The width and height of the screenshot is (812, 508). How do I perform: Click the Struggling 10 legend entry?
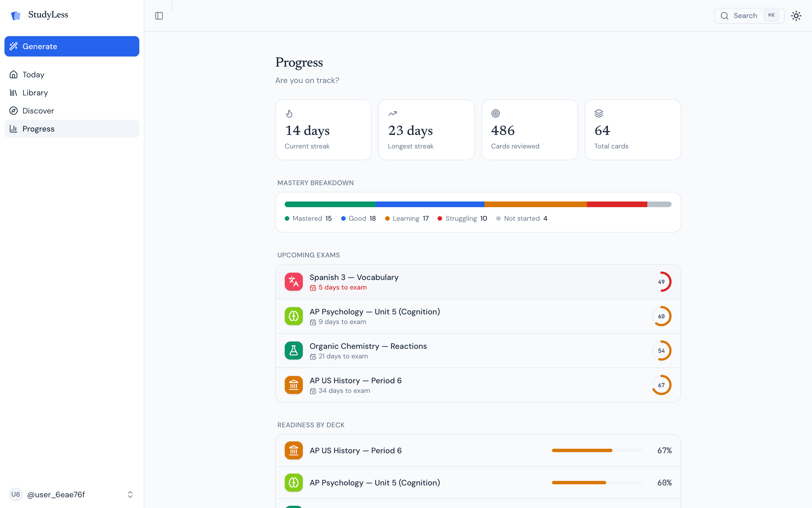pos(462,218)
